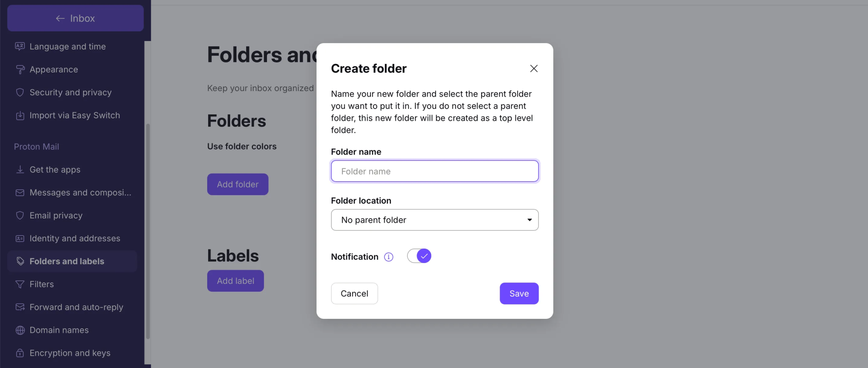Click the Import via Easy Switch icon
The height and width of the screenshot is (368, 868).
coord(20,115)
